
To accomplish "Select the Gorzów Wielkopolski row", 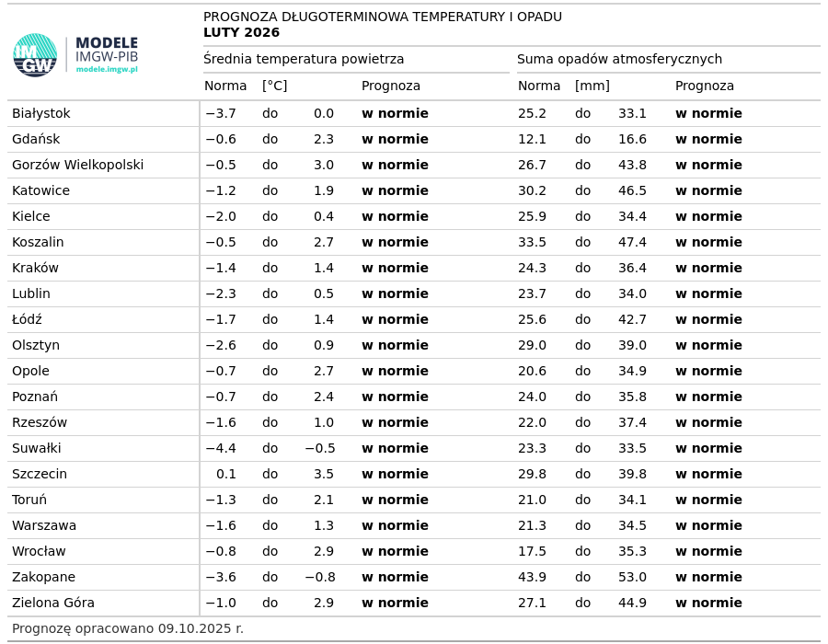I will coord(78,166).
